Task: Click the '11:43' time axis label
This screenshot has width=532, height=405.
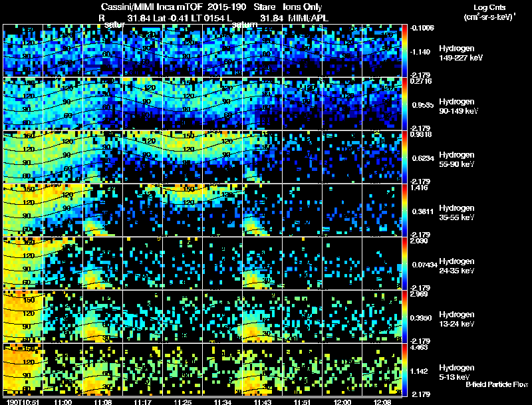Action: point(262,402)
